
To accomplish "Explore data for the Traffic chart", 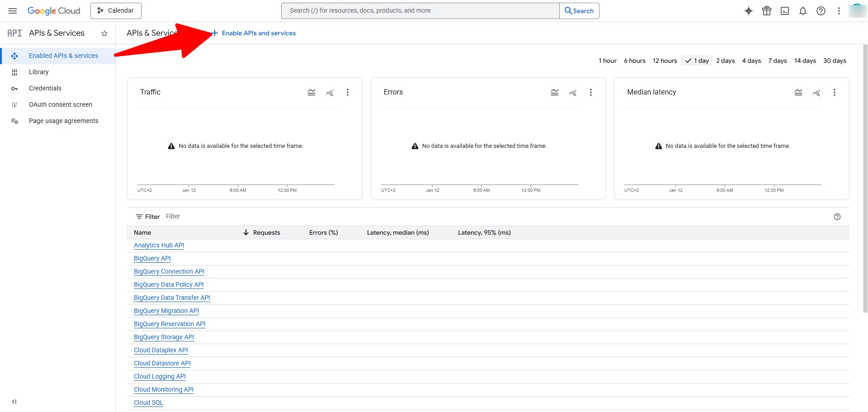I will point(330,92).
